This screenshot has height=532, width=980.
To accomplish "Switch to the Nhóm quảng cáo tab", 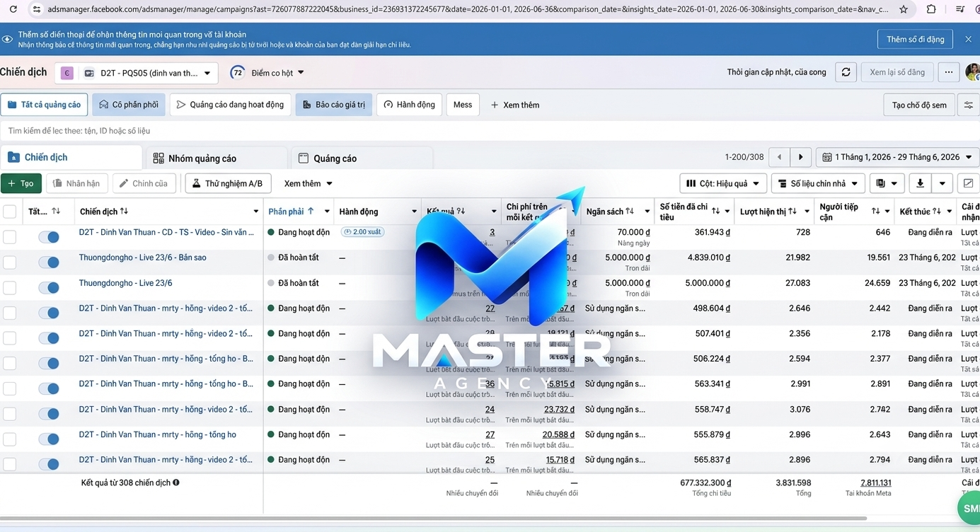I will coord(215,158).
